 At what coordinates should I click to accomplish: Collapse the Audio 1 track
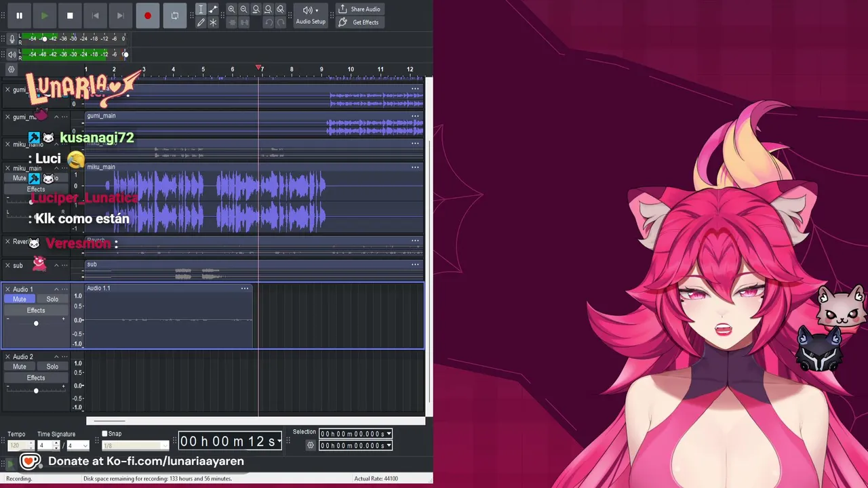pyautogui.click(x=56, y=289)
